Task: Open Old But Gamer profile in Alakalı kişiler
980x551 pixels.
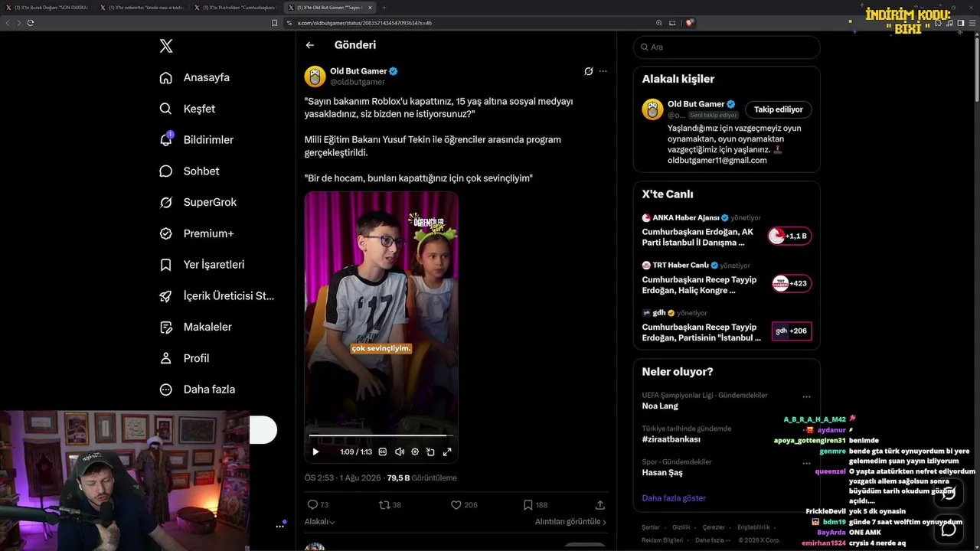Action: 696,104
